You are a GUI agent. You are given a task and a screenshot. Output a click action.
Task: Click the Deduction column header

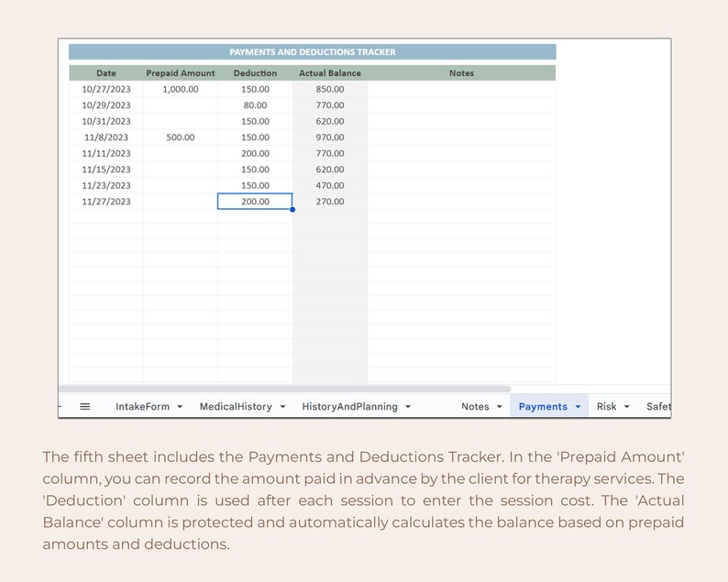(255, 73)
